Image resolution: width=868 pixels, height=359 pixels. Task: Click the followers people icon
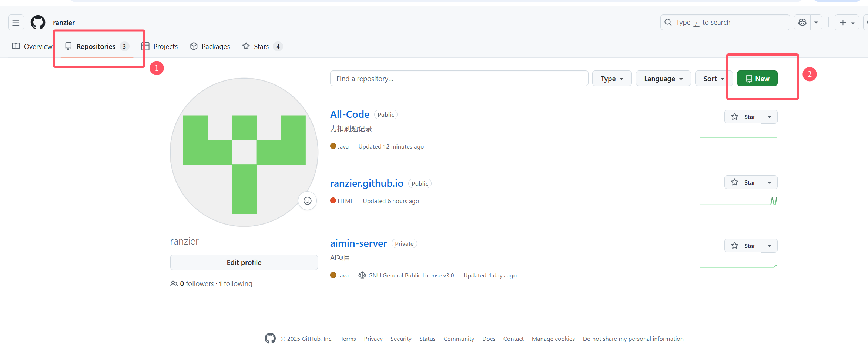point(174,284)
